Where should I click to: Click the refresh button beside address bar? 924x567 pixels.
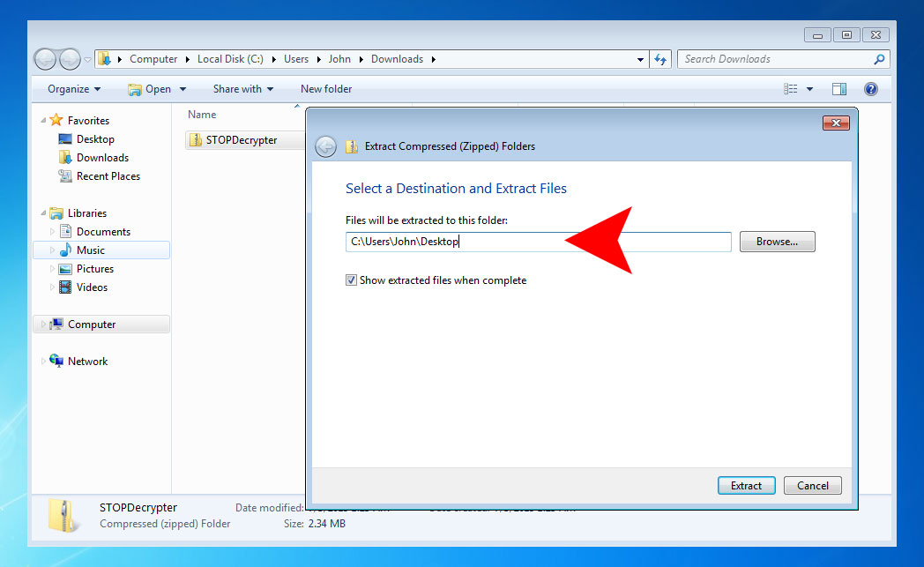click(661, 59)
